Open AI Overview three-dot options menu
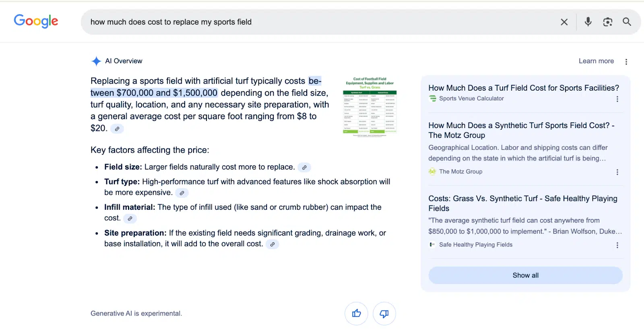This screenshot has height=331, width=644. click(626, 62)
